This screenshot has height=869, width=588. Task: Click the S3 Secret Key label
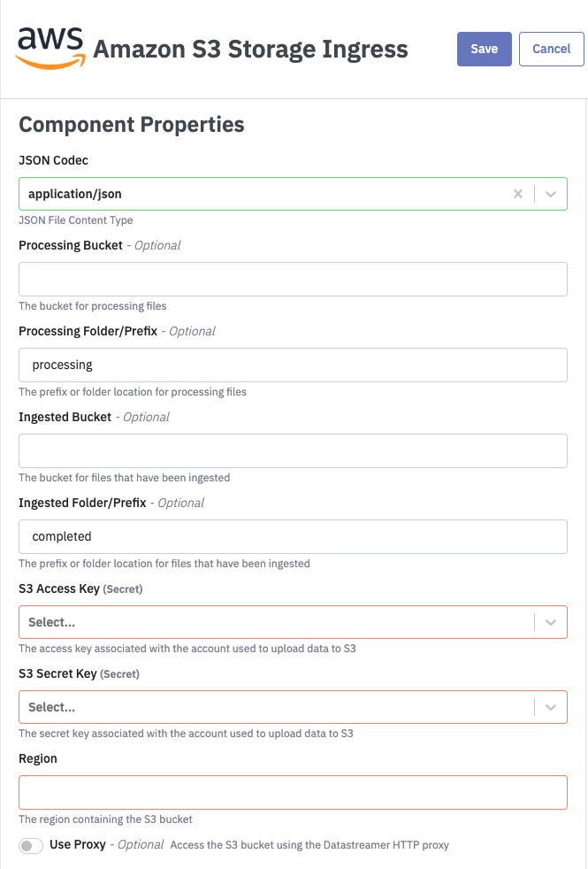click(x=57, y=673)
